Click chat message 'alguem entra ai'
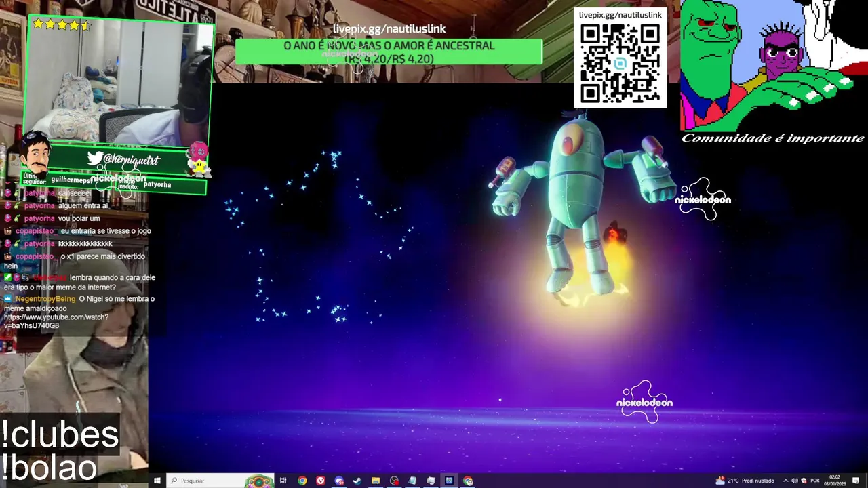This screenshot has width=868, height=488. [83, 206]
